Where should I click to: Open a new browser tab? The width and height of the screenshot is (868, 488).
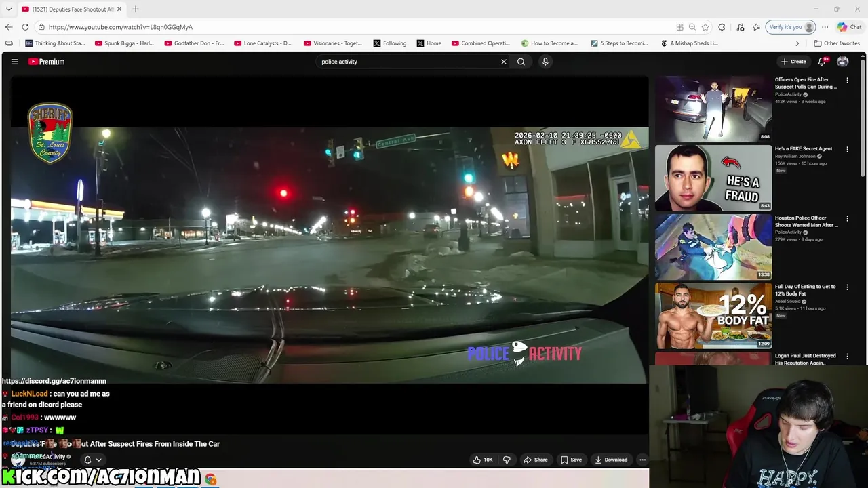(136, 9)
